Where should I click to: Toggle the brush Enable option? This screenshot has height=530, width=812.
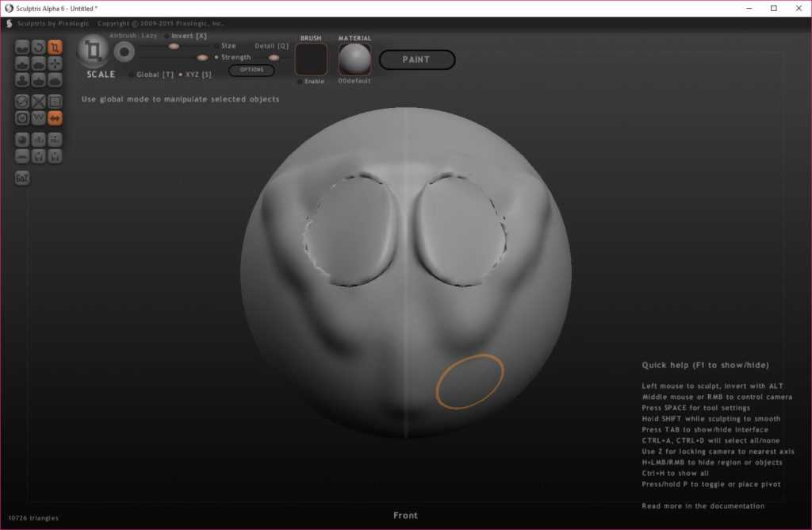coord(311,82)
